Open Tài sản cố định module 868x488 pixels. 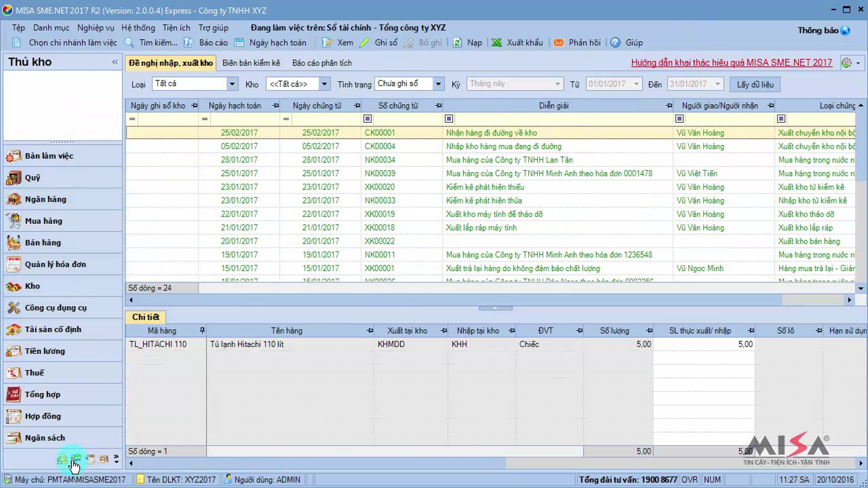(63, 329)
